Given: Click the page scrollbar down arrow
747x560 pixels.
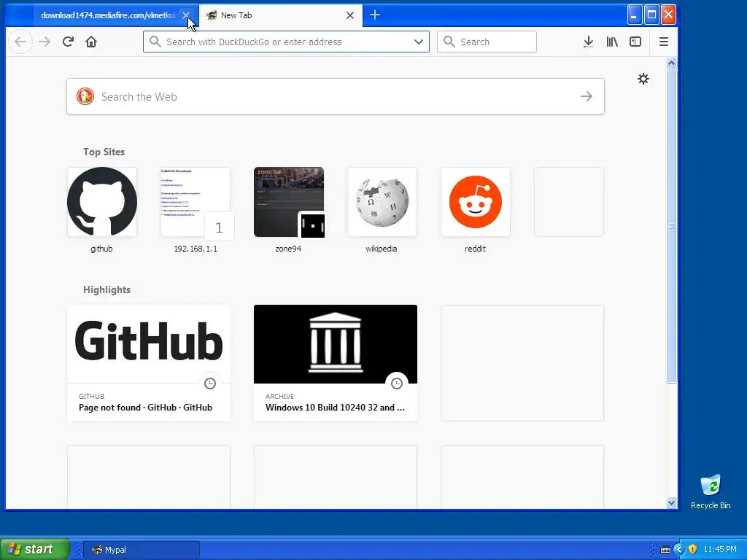Looking at the screenshot, I should coord(671,502).
